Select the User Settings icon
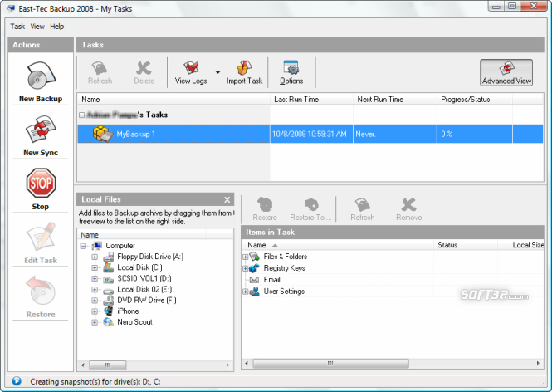 (x=255, y=292)
